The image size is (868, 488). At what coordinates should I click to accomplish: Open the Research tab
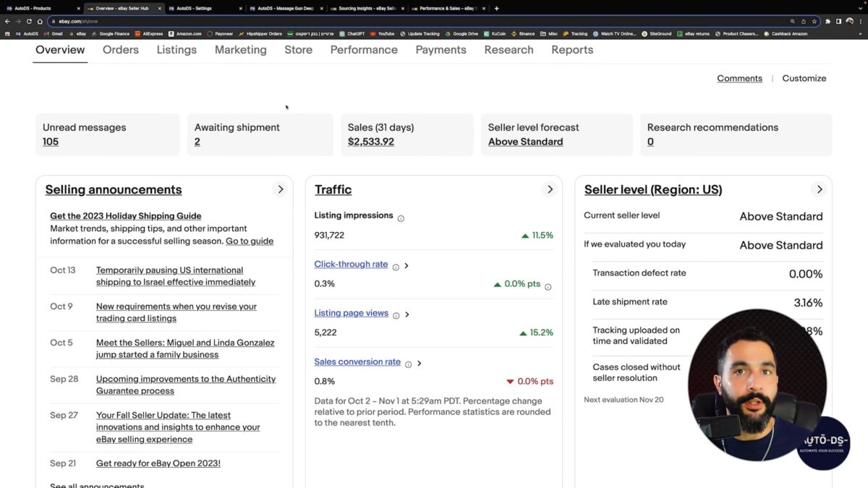[509, 50]
